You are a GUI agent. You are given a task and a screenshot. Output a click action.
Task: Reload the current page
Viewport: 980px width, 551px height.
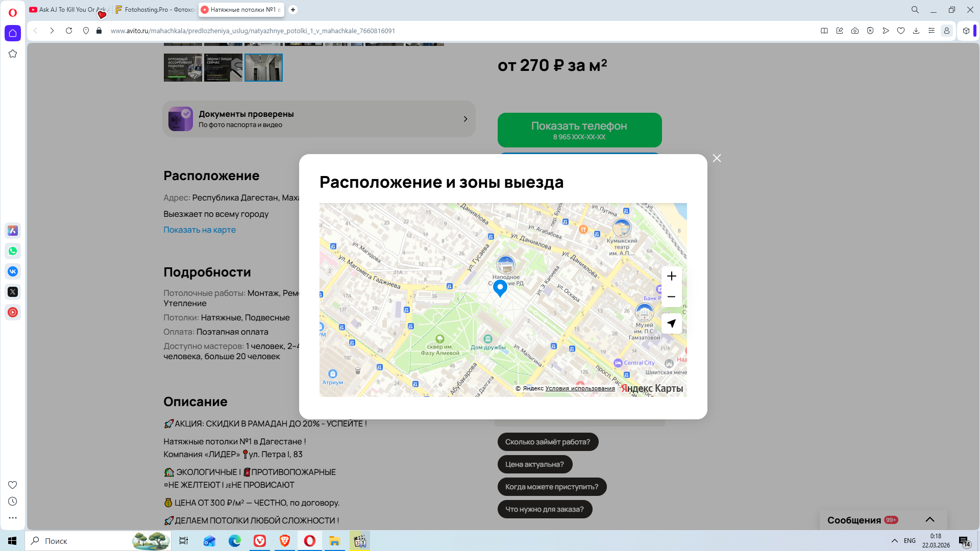69,31
